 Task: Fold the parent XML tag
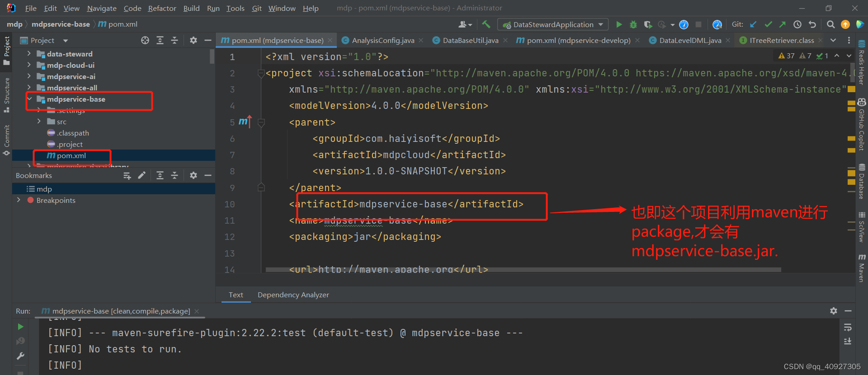pos(261,122)
